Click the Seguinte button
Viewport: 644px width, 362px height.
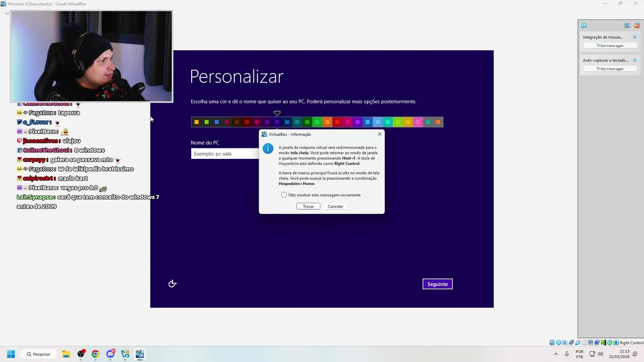pos(437,284)
